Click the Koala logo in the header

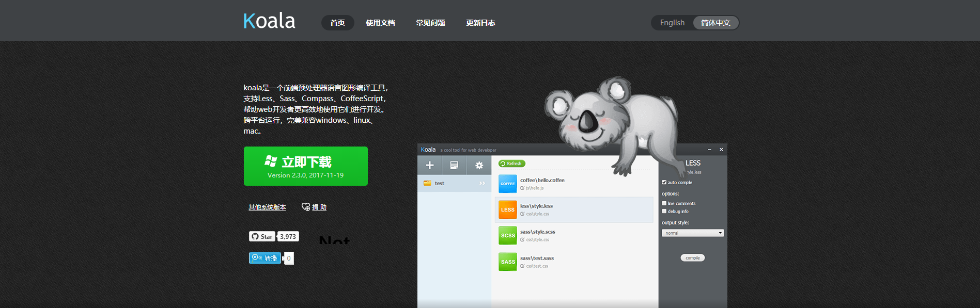click(269, 21)
